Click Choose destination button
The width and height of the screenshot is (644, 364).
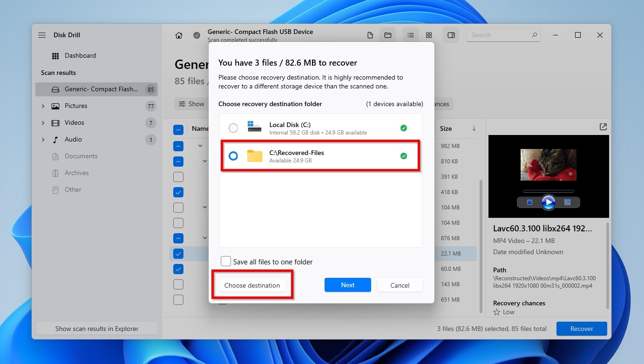(252, 285)
